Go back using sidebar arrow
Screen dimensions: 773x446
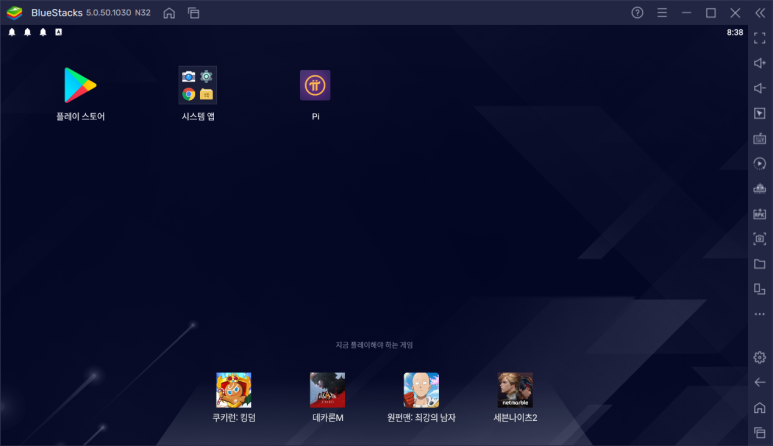(x=760, y=382)
